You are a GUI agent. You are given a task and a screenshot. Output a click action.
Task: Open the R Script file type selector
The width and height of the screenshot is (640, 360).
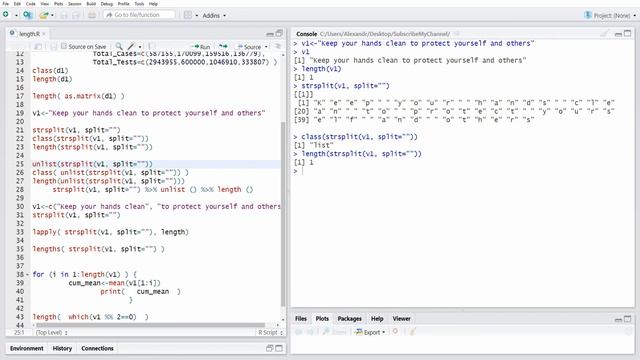point(270,333)
